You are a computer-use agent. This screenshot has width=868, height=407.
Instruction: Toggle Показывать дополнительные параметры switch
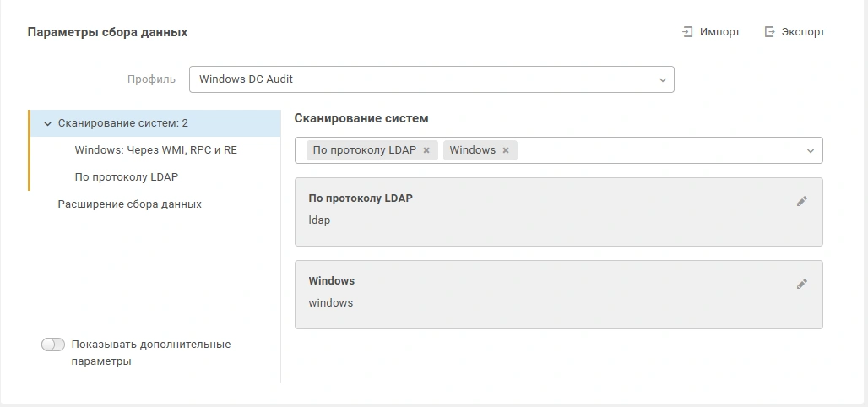click(x=53, y=345)
